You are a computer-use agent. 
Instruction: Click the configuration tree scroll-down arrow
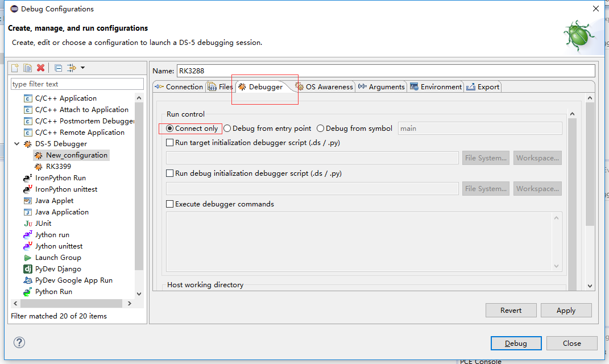tap(139, 293)
